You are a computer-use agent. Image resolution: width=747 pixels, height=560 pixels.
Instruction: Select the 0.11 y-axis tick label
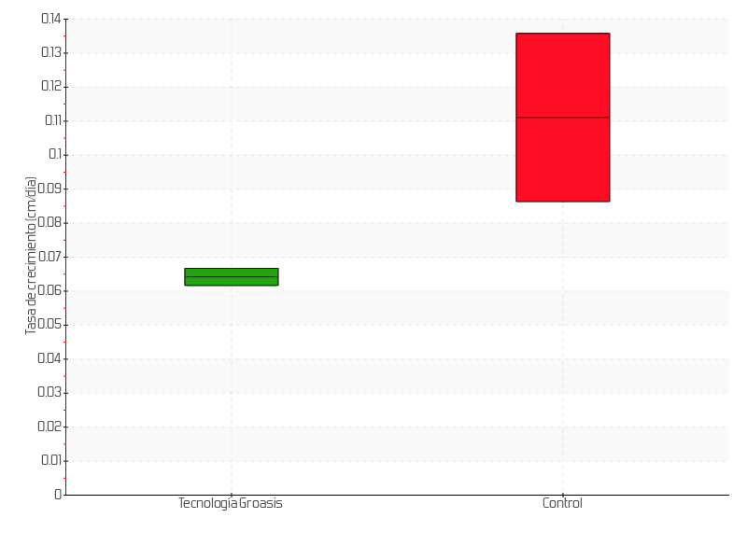tap(50, 120)
